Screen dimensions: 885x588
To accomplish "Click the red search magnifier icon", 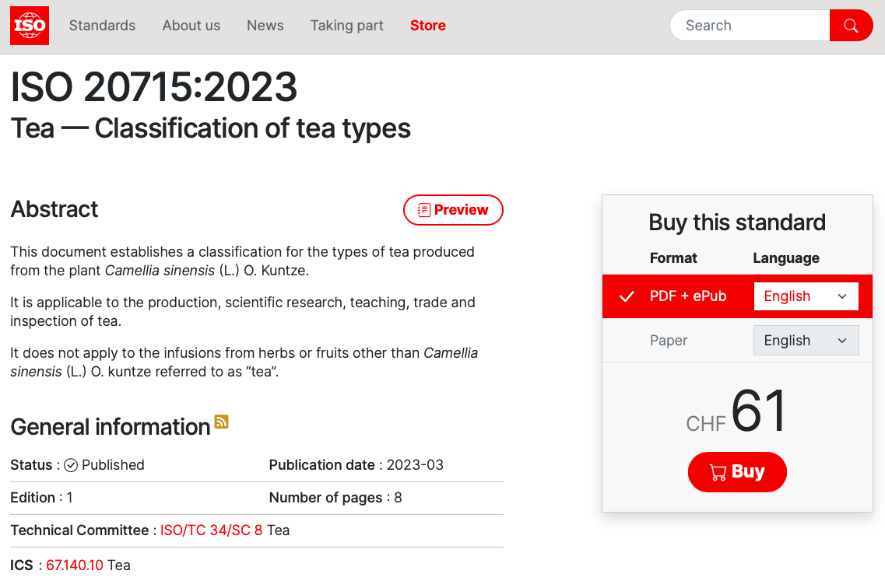I will [x=851, y=26].
